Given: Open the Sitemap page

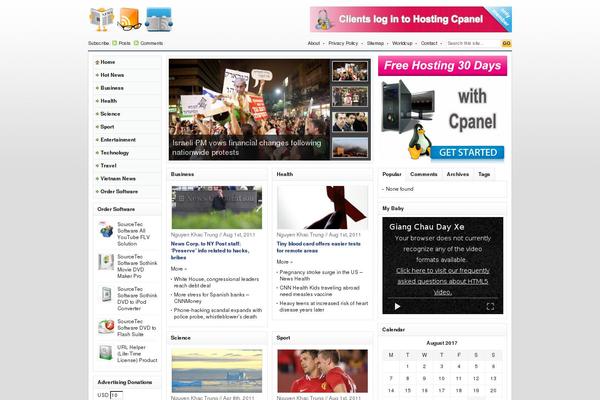Looking at the screenshot, I should (375, 43).
